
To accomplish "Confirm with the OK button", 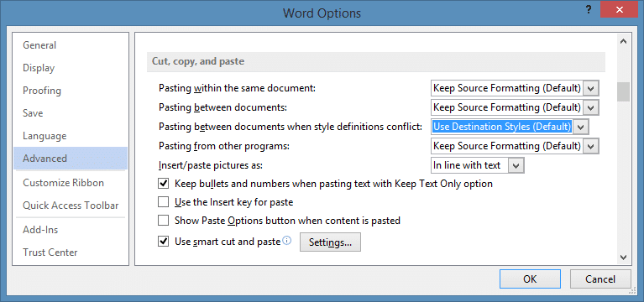I will [x=530, y=279].
